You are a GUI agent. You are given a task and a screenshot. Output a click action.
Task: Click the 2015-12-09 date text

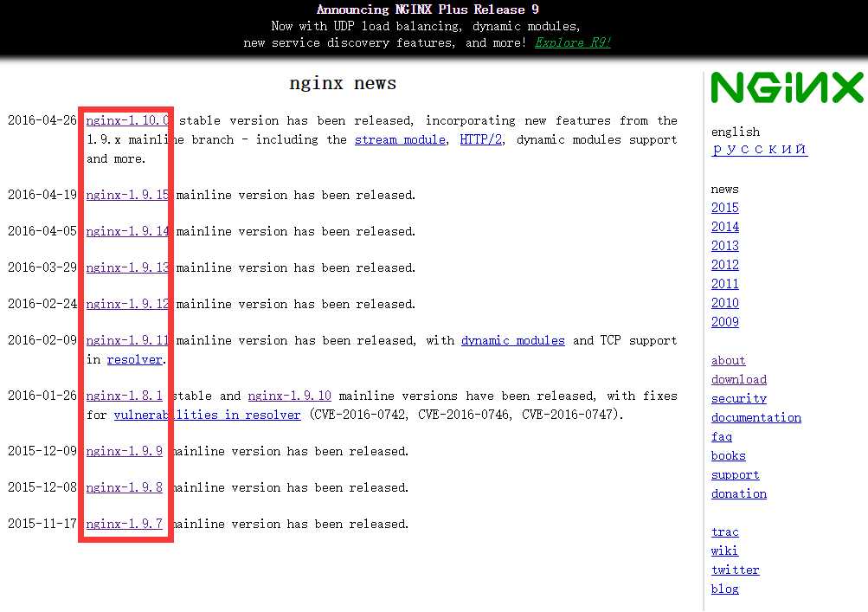(x=42, y=451)
